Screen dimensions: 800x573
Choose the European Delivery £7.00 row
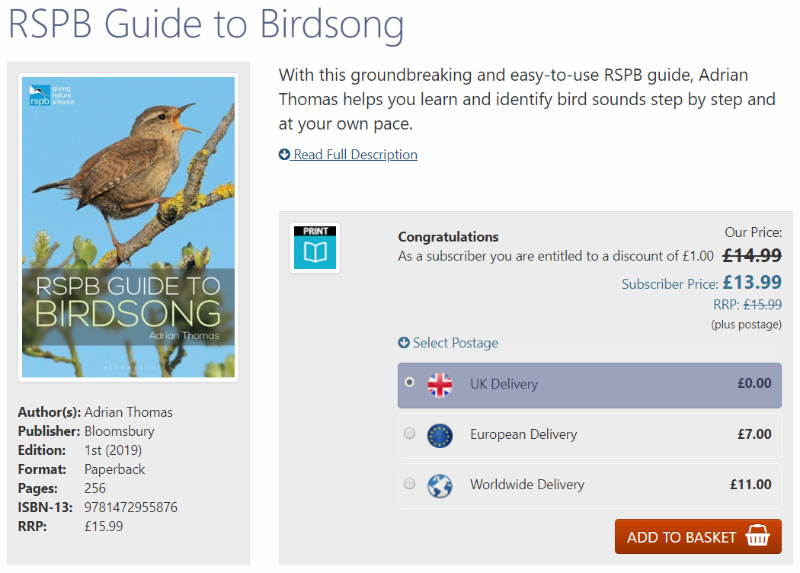click(589, 435)
